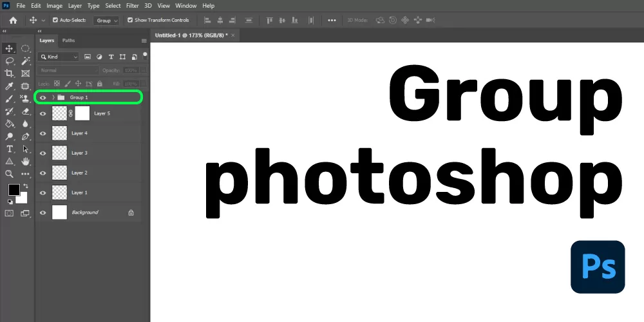Screen dimensions: 644x322
Task: Collapse the toolbox double arrows
Action: point(5,31)
